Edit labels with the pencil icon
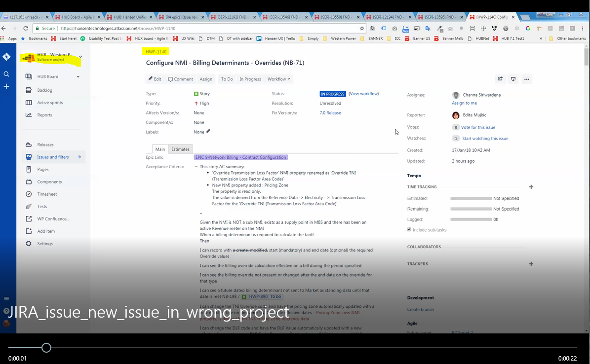590x364 pixels. 208,132
